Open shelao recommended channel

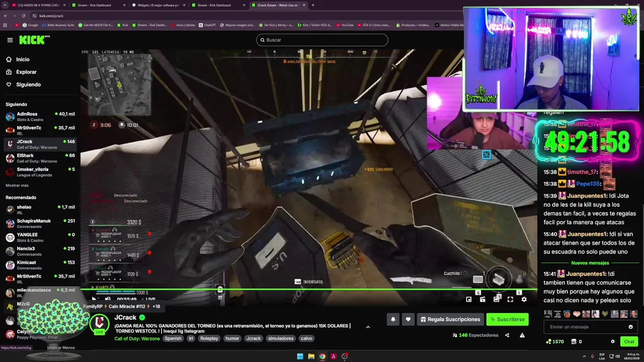(40, 210)
